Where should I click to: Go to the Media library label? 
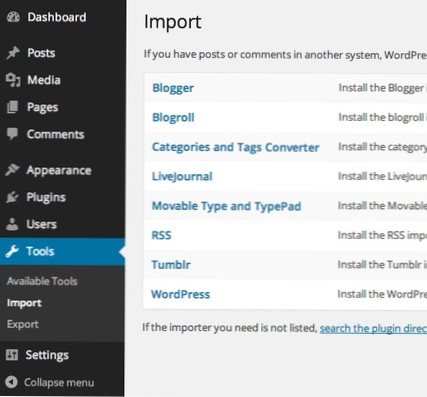click(44, 80)
